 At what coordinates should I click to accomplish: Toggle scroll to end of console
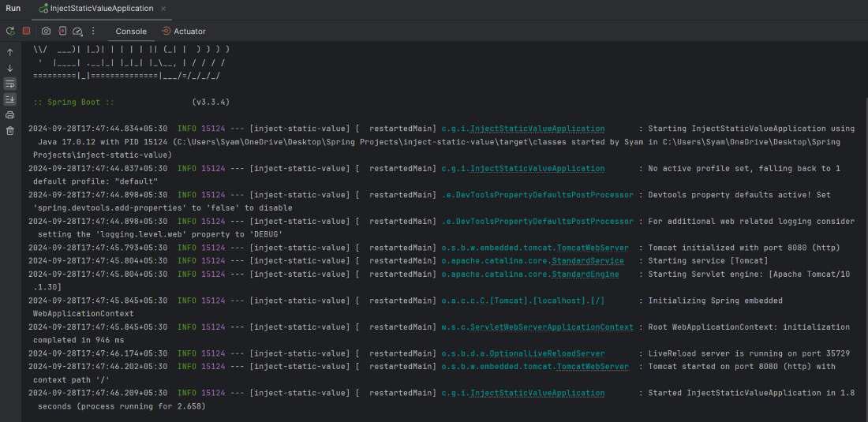pos(10,99)
